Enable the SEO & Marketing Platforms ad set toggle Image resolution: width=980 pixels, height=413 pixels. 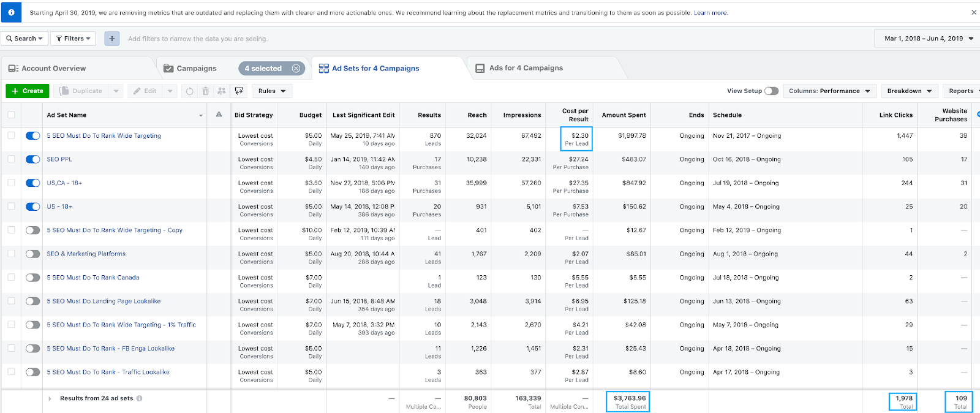pyautogui.click(x=33, y=254)
